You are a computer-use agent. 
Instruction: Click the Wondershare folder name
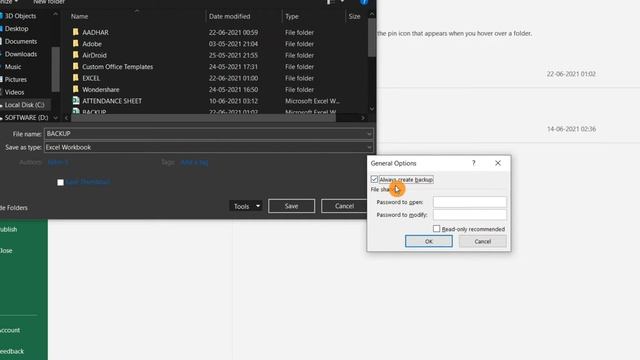(x=101, y=89)
